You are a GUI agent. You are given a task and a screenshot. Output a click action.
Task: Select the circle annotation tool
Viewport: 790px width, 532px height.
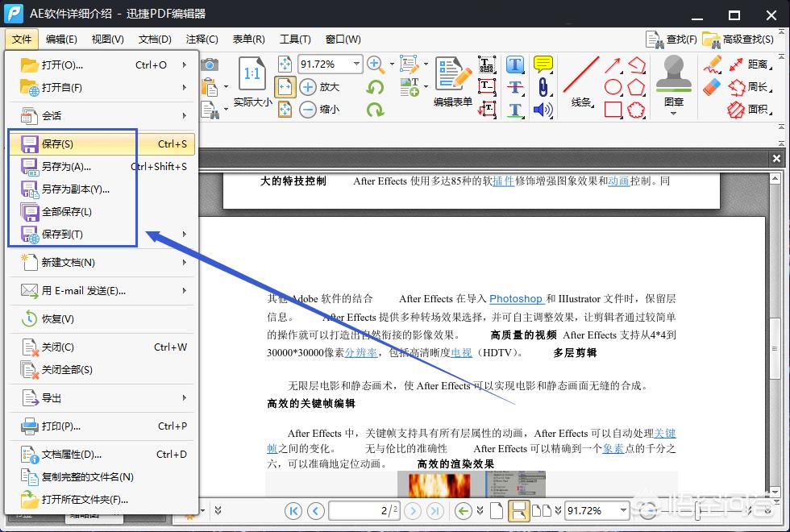(613, 89)
